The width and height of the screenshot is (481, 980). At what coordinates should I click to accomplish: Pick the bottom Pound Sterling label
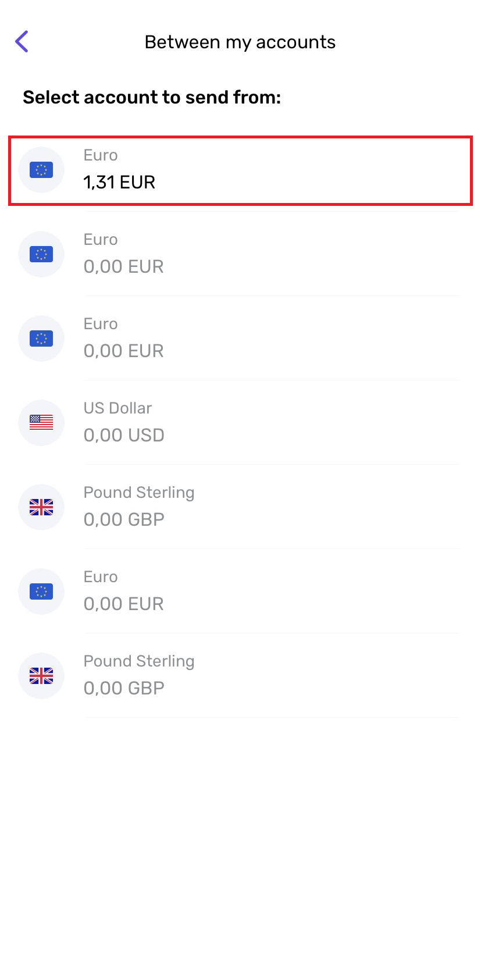[139, 661]
